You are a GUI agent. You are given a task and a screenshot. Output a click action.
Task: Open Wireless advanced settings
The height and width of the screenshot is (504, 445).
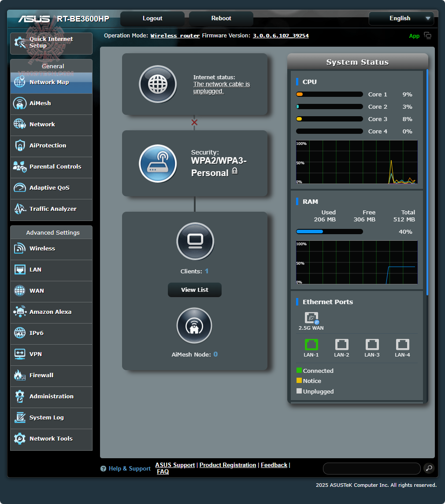[x=51, y=249]
